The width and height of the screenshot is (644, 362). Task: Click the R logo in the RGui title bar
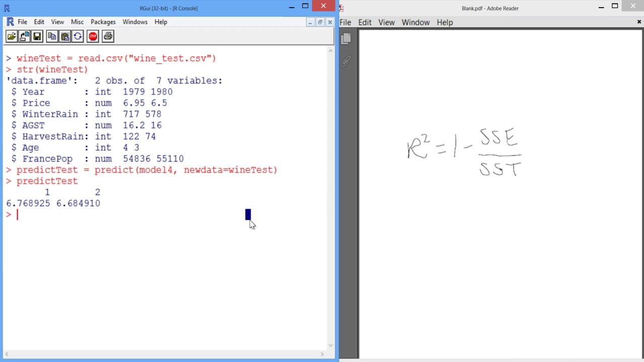pos(7,8)
